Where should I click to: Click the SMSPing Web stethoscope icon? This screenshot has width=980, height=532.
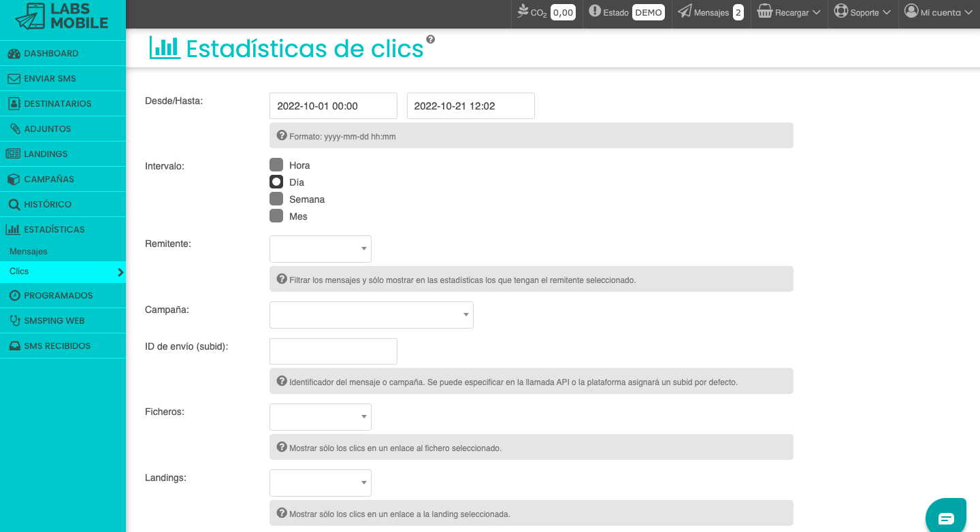pyautogui.click(x=15, y=320)
